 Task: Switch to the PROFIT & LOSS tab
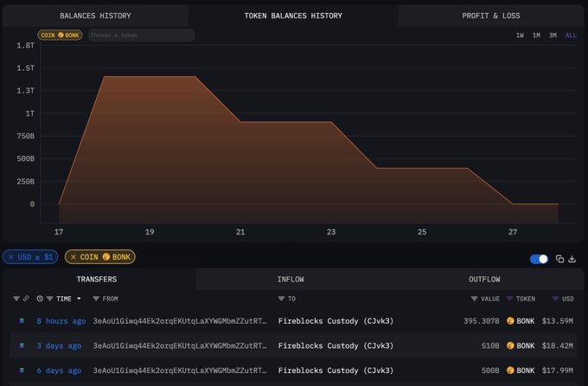[491, 16]
